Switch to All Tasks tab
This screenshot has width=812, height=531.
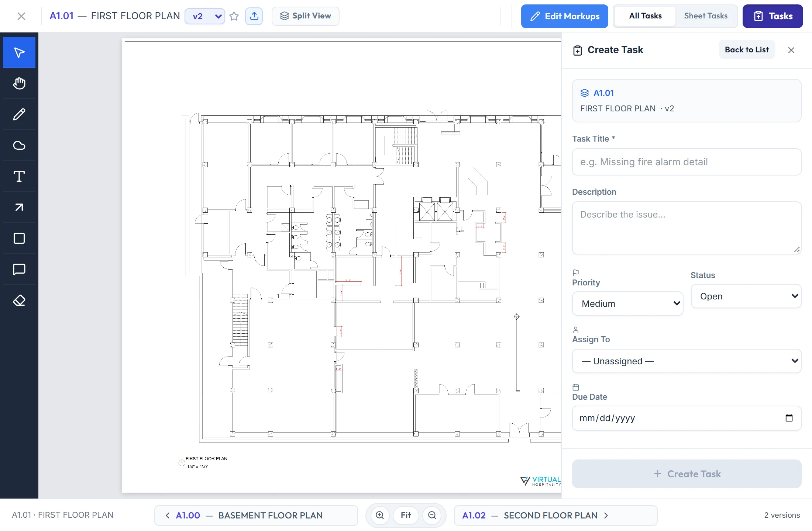point(645,16)
